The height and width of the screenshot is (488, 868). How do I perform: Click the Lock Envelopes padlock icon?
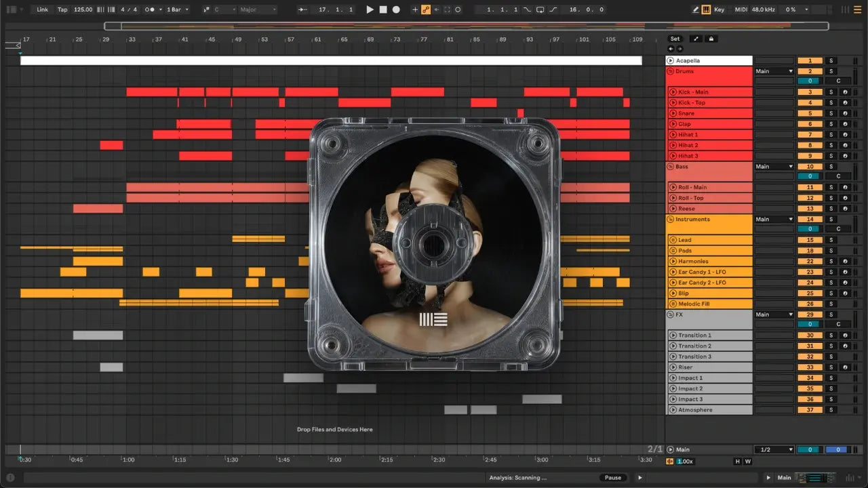click(711, 39)
